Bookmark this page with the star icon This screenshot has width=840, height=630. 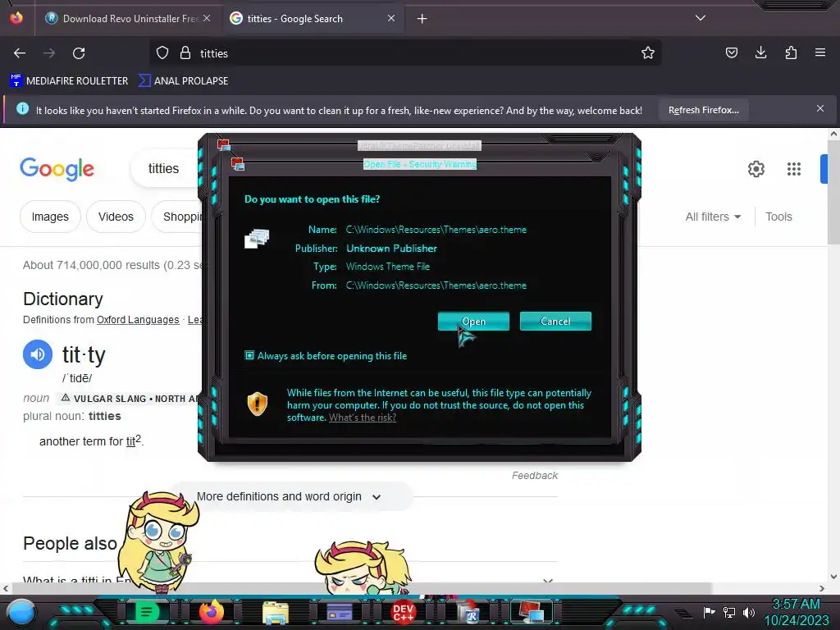[648, 53]
